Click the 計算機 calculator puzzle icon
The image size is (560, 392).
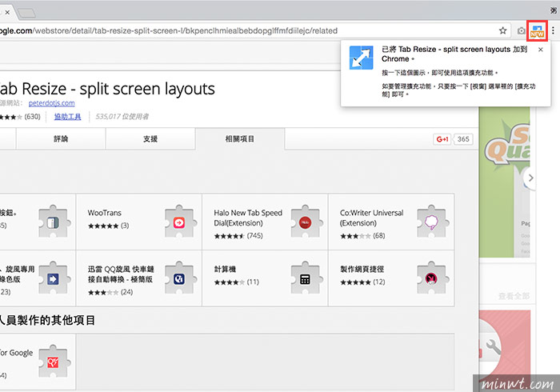306,278
